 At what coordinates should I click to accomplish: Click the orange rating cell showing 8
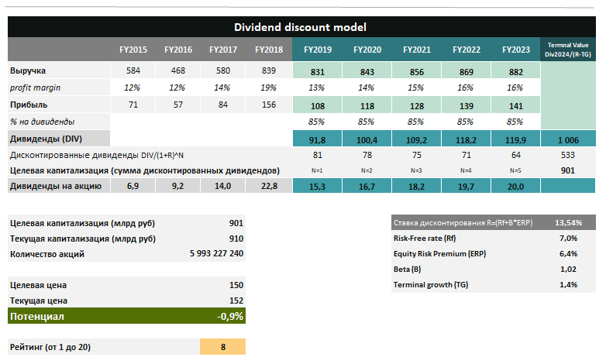tap(222, 347)
